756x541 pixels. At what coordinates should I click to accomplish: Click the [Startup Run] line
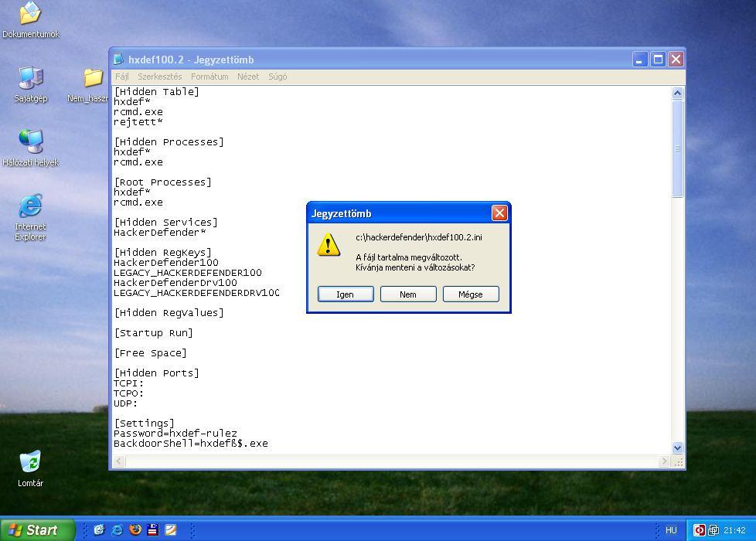coord(153,333)
